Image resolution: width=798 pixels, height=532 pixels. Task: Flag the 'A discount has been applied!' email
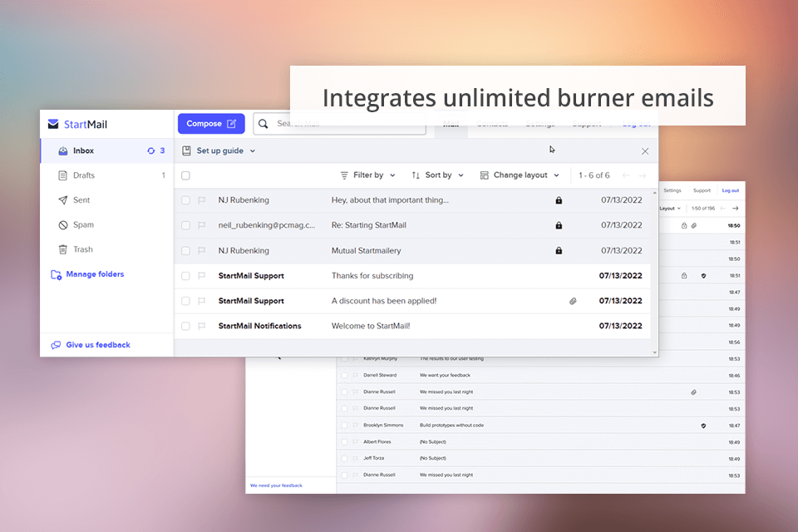(201, 301)
